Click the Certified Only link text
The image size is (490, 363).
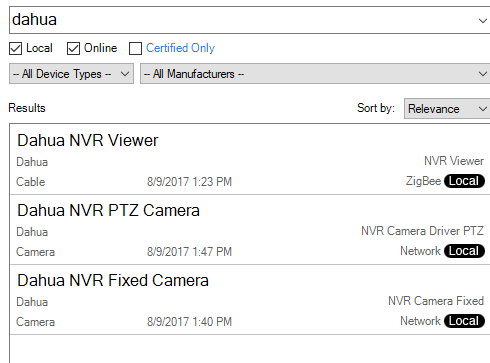[x=180, y=48]
